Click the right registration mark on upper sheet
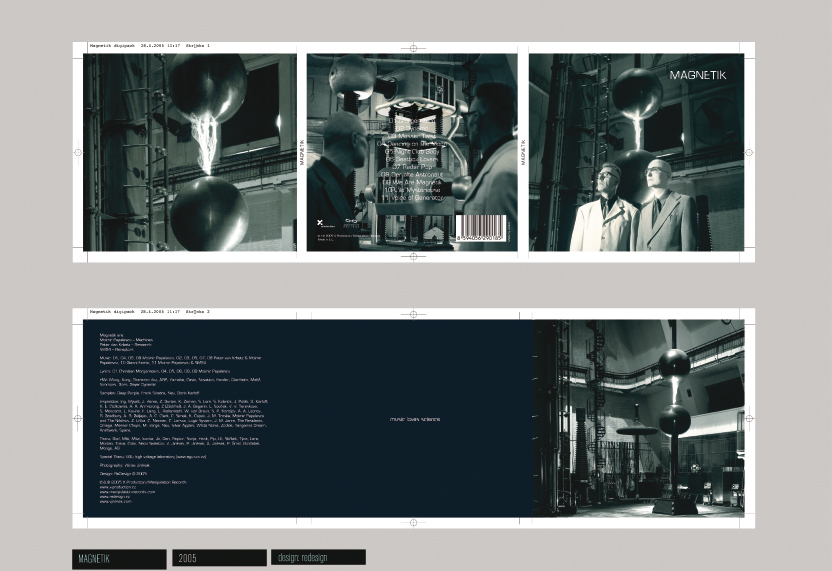 click(749, 152)
